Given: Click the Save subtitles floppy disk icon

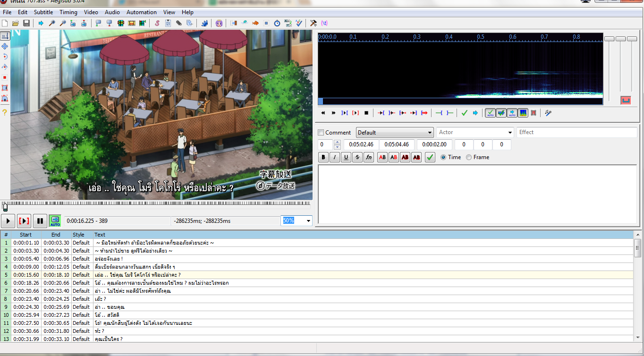Looking at the screenshot, I should [x=26, y=23].
